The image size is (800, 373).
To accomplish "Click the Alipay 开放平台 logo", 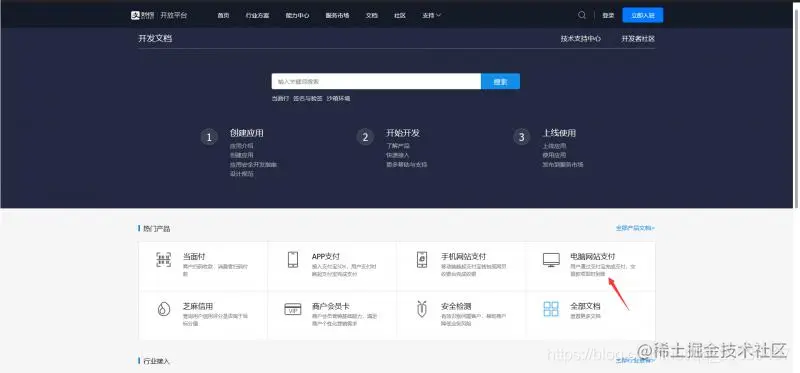I will click(x=159, y=15).
